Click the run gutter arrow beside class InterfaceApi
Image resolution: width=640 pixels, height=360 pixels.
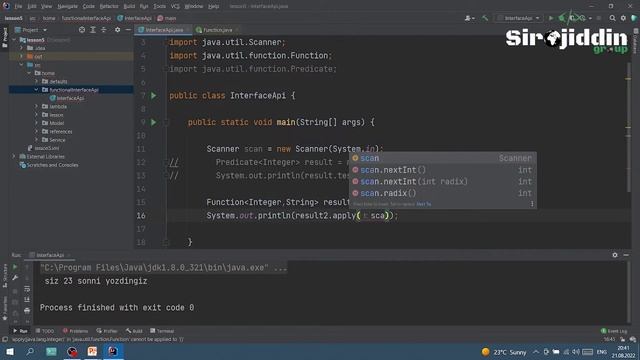click(x=153, y=96)
